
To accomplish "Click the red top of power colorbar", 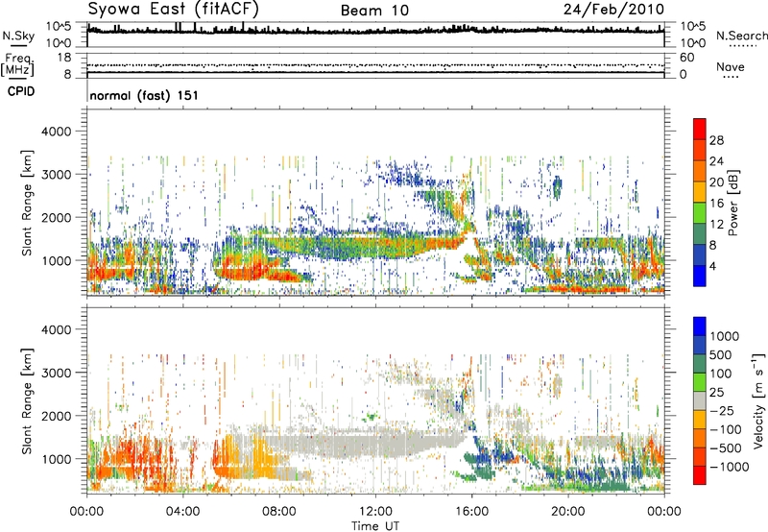I will (700, 129).
